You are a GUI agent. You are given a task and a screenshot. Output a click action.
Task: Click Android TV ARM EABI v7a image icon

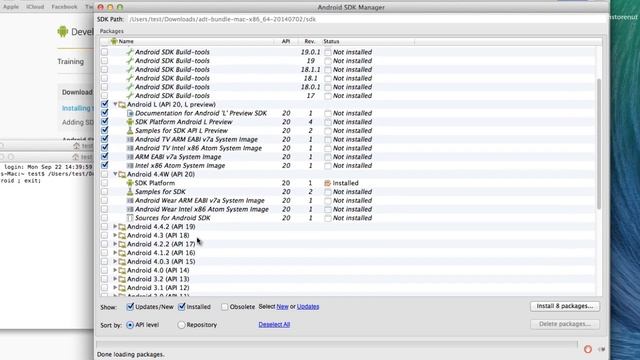(130, 139)
